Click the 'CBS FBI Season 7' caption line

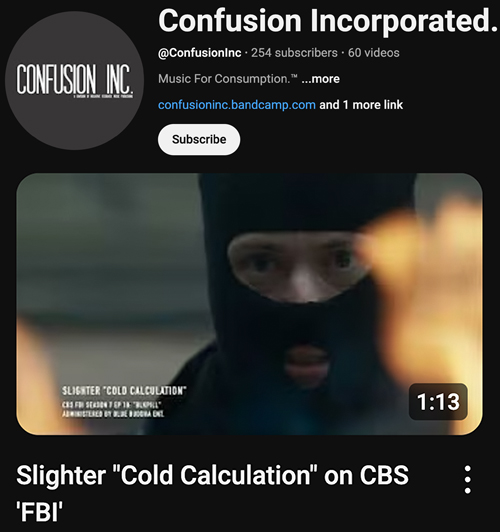(x=111, y=405)
